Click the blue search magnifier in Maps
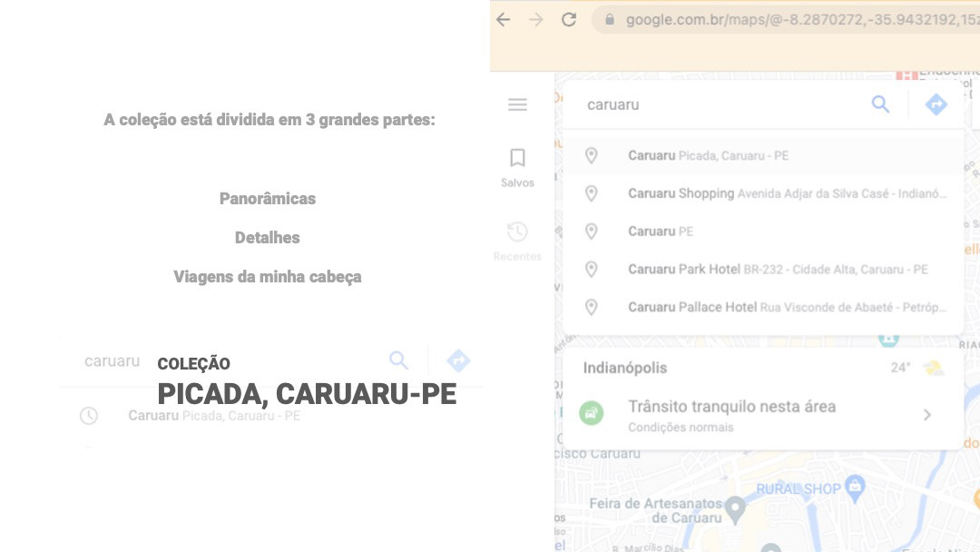980x552 pixels. coord(880,104)
